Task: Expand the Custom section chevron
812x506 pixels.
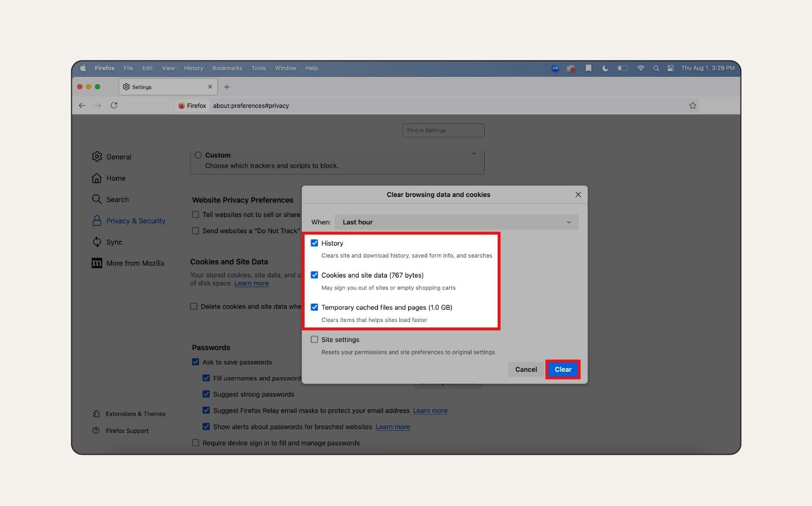Action: coord(474,154)
